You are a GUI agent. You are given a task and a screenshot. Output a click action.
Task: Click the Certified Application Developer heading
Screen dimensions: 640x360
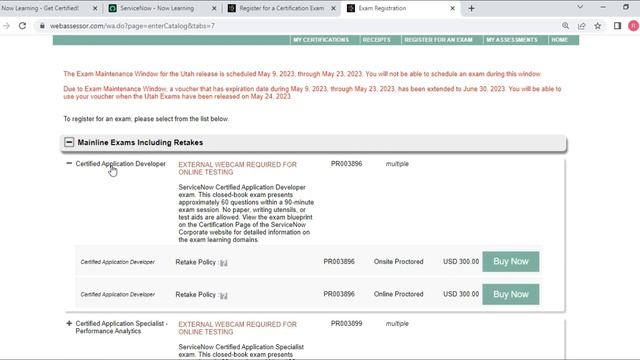121,164
